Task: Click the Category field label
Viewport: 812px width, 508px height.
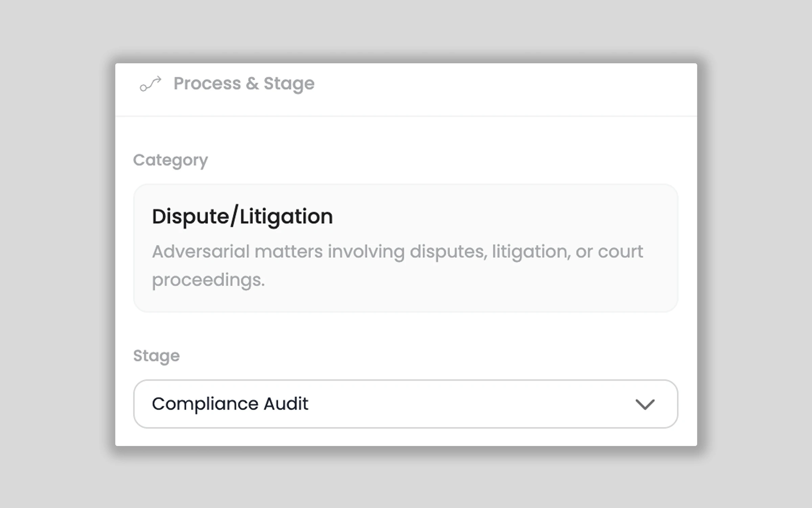Action: point(170,160)
